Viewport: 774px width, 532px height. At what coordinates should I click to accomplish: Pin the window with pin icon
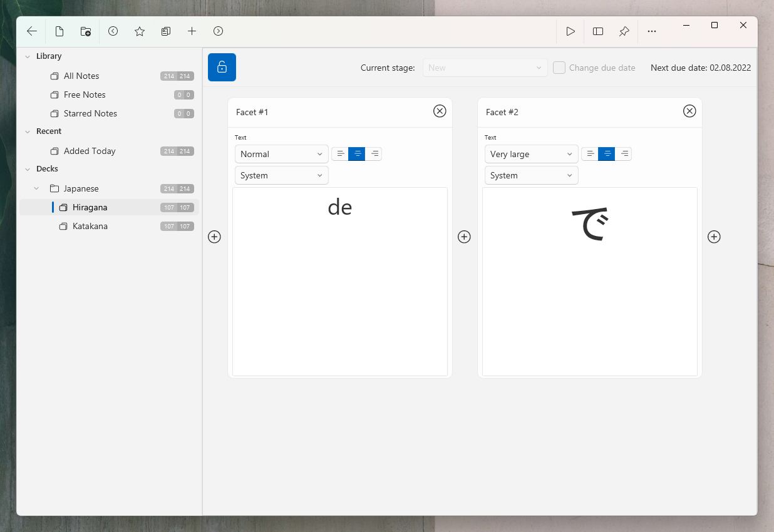624,31
